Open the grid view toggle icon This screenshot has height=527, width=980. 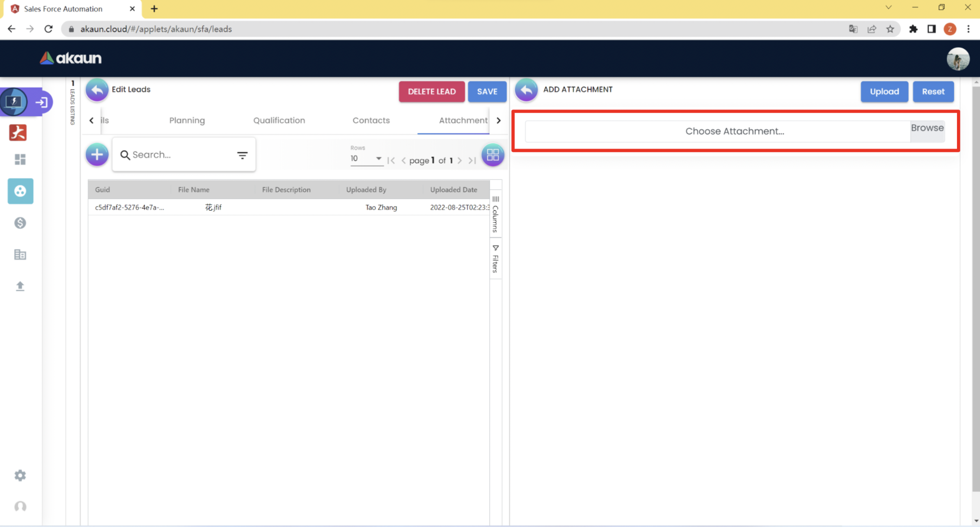(x=492, y=155)
